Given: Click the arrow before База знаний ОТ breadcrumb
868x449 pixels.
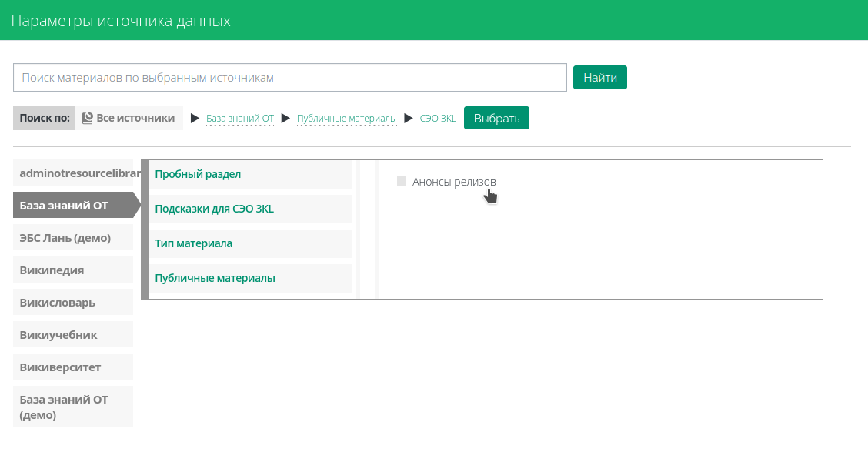Looking at the screenshot, I should tap(195, 119).
